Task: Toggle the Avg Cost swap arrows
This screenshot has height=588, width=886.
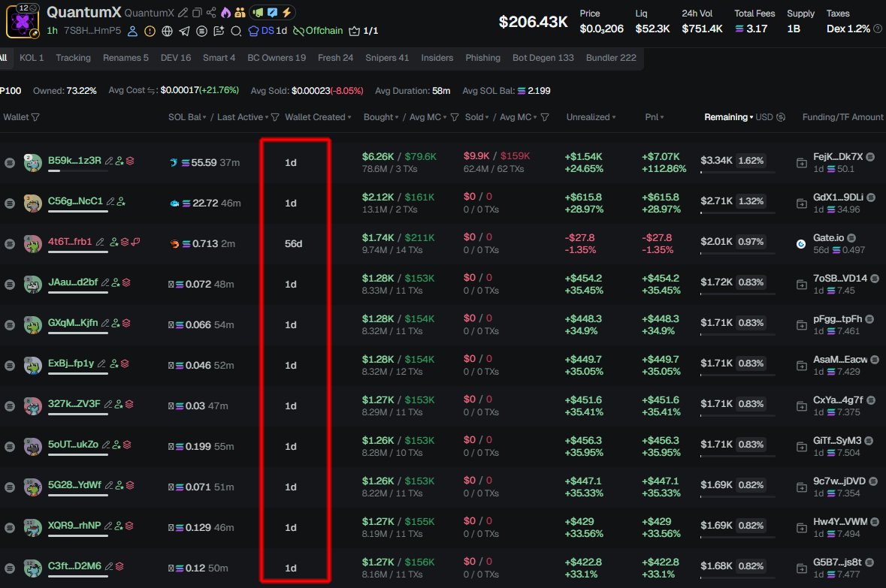Action: tap(153, 91)
